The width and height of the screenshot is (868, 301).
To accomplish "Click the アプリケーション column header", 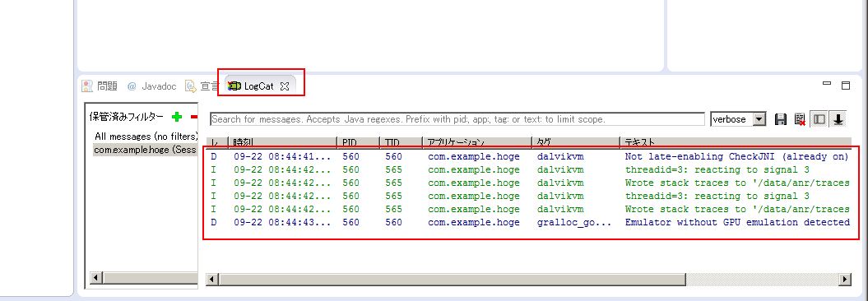I will (x=477, y=142).
